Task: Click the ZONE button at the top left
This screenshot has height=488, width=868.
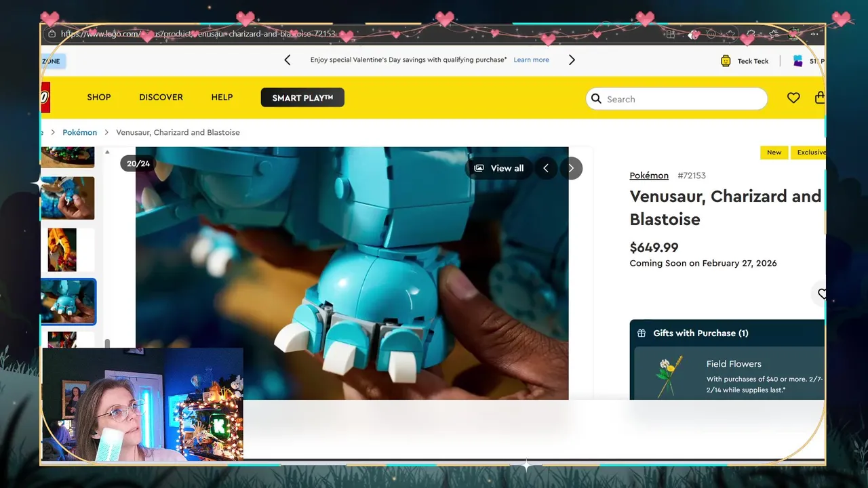Action: point(53,61)
